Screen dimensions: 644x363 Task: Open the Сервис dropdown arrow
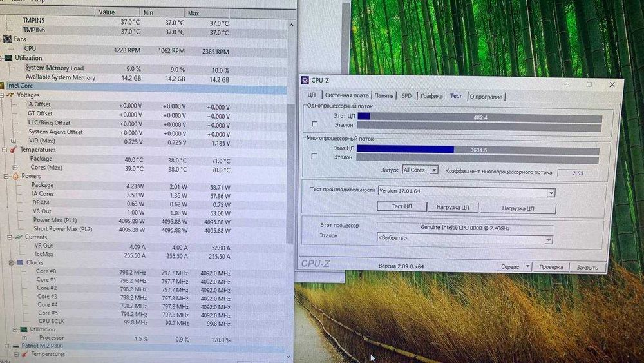click(x=528, y=266)
